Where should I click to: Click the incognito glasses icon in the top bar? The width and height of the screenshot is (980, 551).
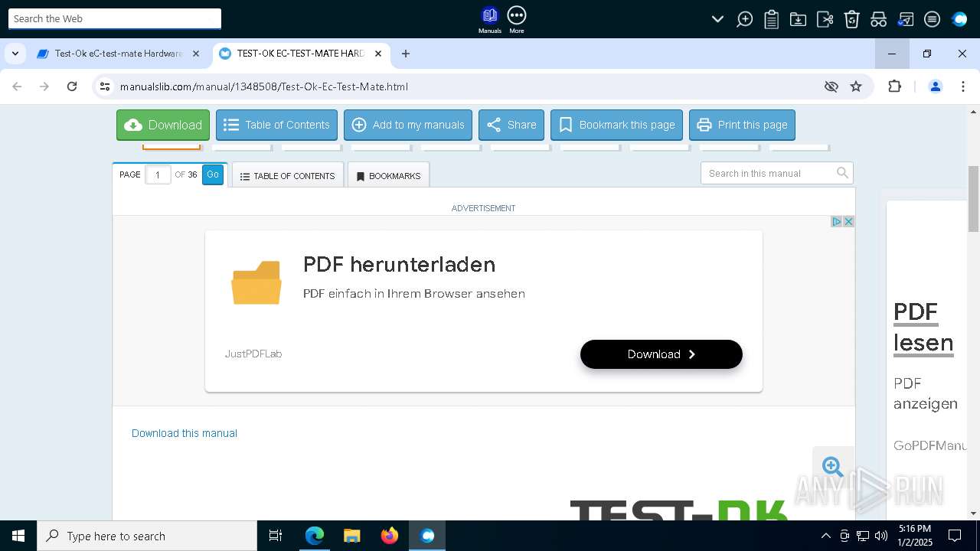[x=878, y=19]
